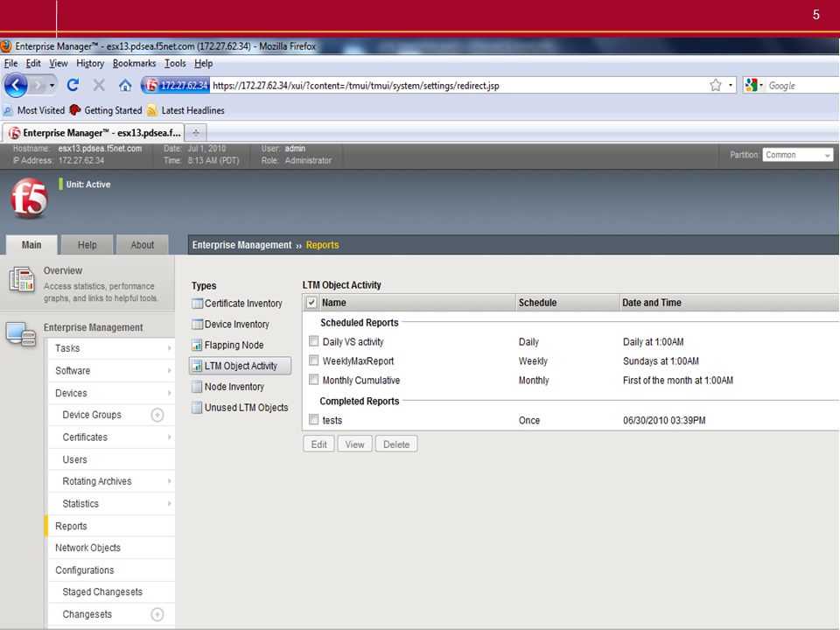
Task: Select the Enterprise Manager browser tab
Action: [94, 132]
